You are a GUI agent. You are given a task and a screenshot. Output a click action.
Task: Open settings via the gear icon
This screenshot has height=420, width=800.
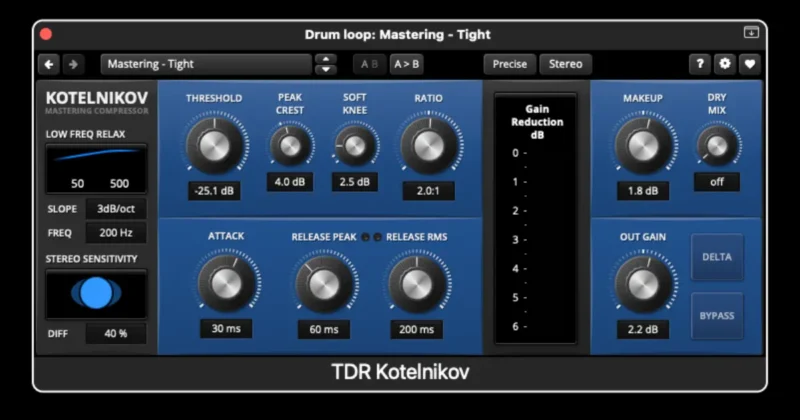[x=724, y=64]
